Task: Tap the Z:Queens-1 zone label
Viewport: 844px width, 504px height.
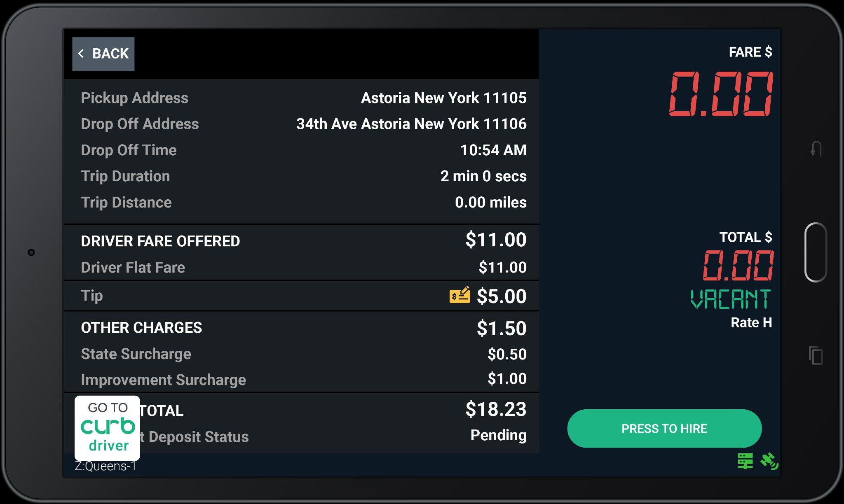Action: click(x=105, y=466)
